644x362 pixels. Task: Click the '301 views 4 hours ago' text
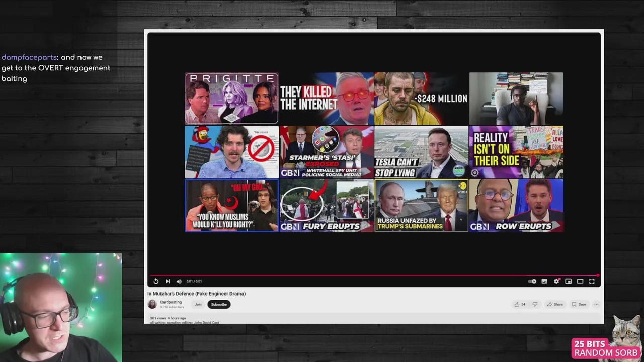[168, 318]
